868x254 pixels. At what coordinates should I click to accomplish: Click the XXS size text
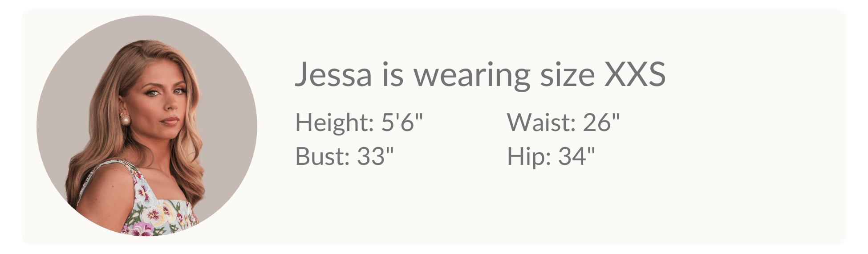tap(634, 74)
